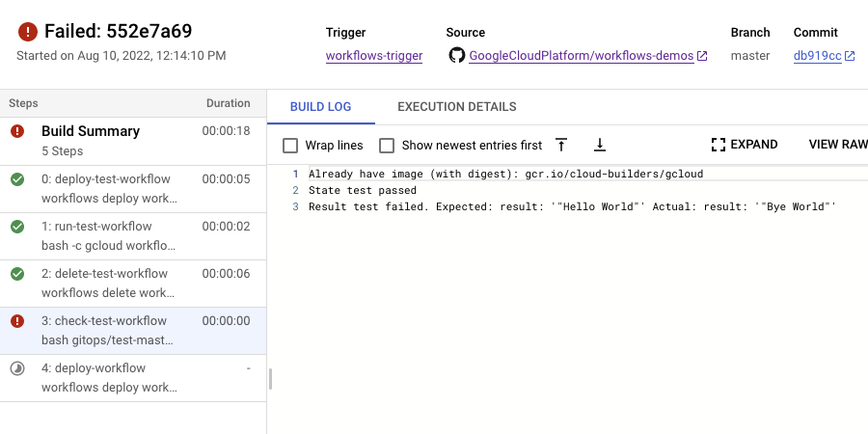Screen dimensions: 868x434
Task: Switch to the Build Log tab
Action: coord(320,107)
